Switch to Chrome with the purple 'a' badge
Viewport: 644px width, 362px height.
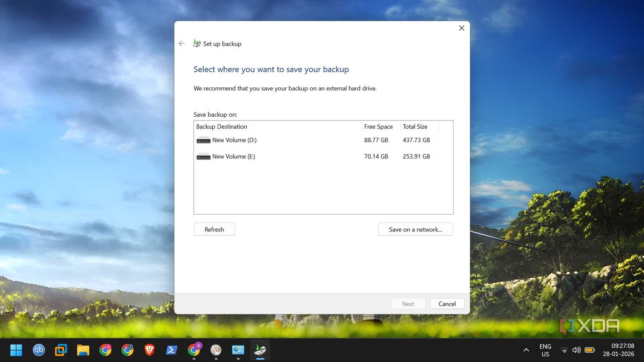tap(194, 350)
